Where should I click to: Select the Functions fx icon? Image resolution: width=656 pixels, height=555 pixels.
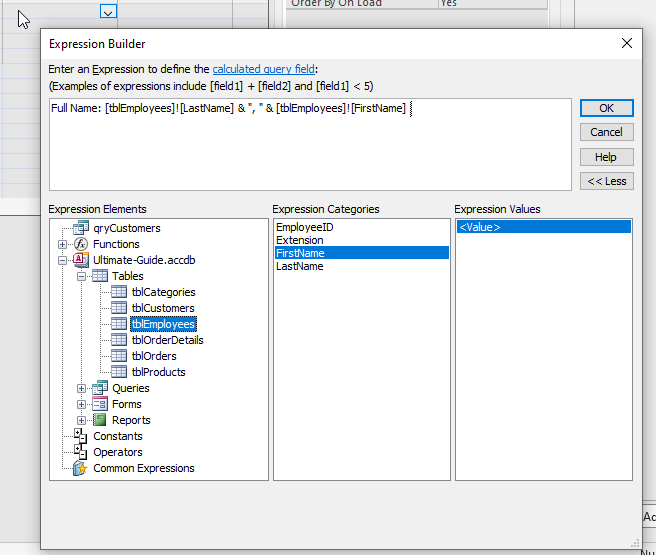tap(81, 244)
